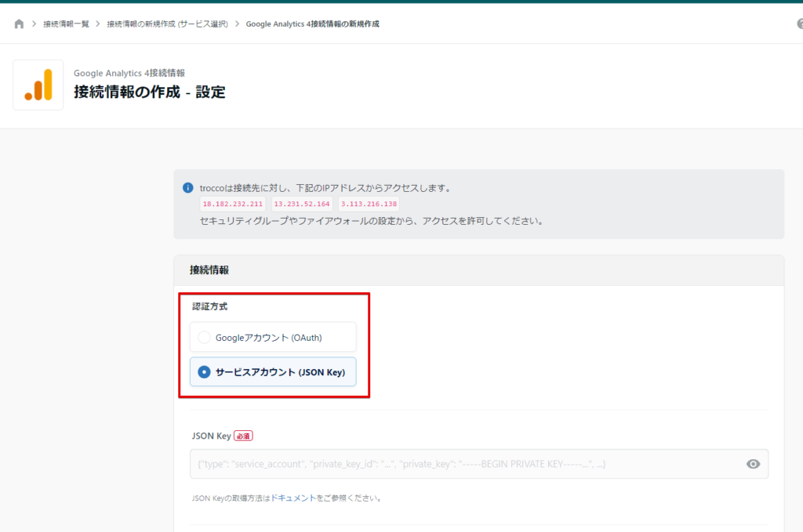Click the ドキュメント documentation link
Screen dimensions: 803x532
(x=292, y=498)
